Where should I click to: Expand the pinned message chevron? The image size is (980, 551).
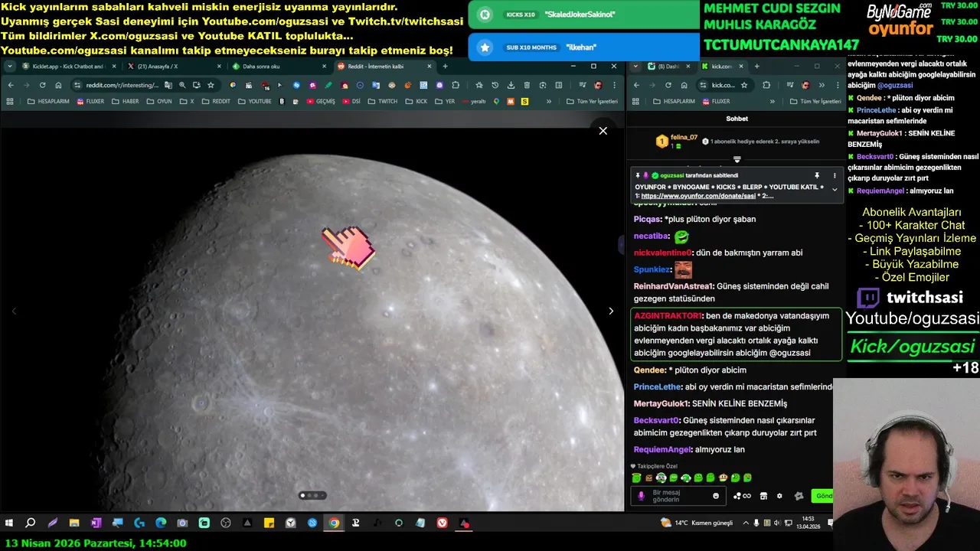tap(835, 189)
